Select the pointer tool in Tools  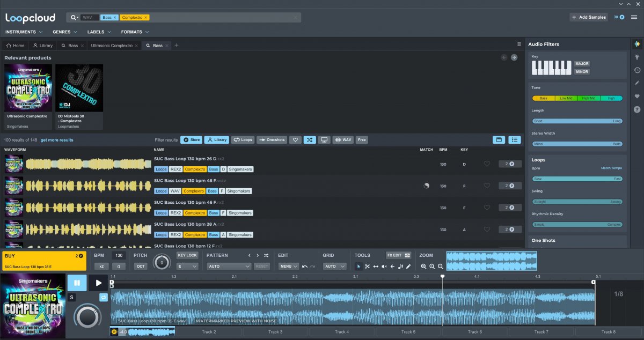click(x=359, y=267)
